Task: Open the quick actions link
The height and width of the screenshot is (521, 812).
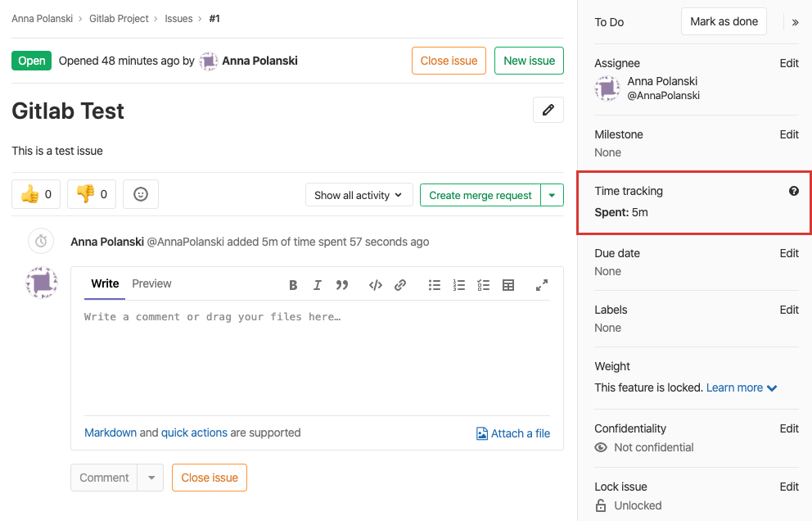Action: tap(194, 433)
